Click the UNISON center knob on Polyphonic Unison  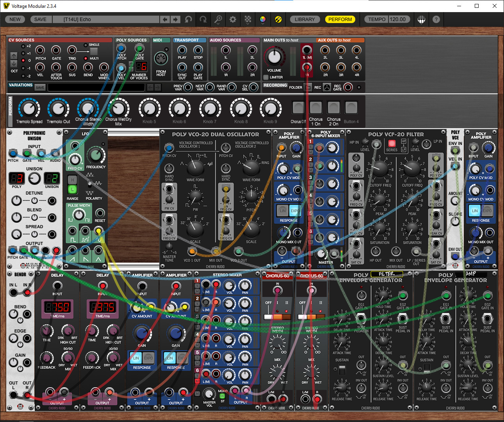click(34, 179)
